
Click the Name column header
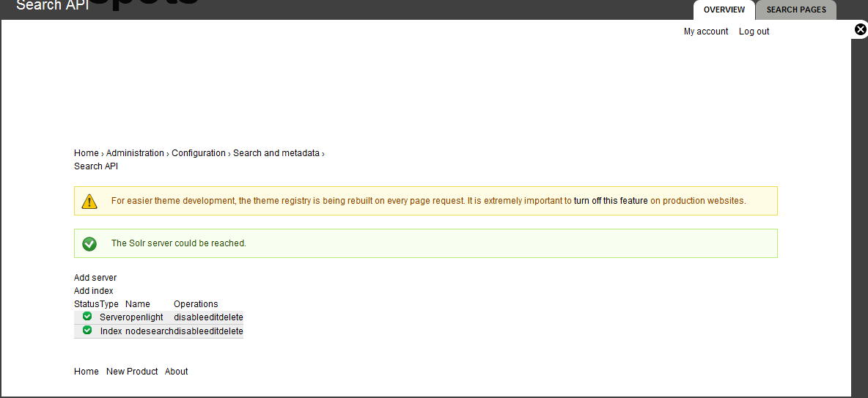tap(138, 304)
